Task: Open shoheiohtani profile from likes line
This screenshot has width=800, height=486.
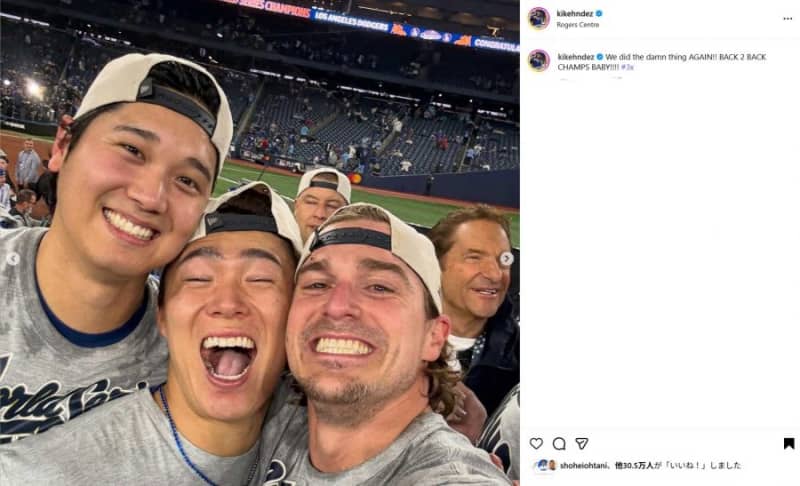Action: pos(583,465)
